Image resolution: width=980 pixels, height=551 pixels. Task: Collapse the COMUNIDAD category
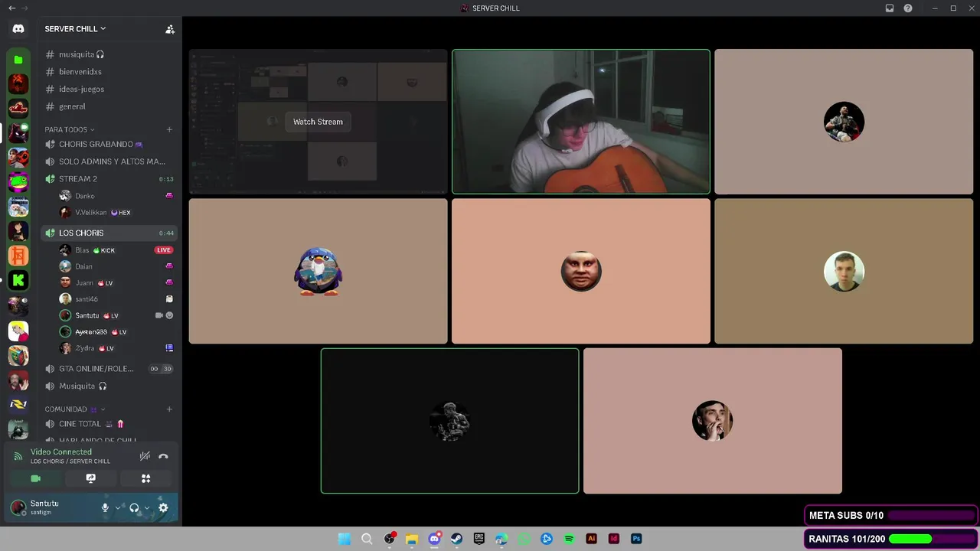coord(75,409)
